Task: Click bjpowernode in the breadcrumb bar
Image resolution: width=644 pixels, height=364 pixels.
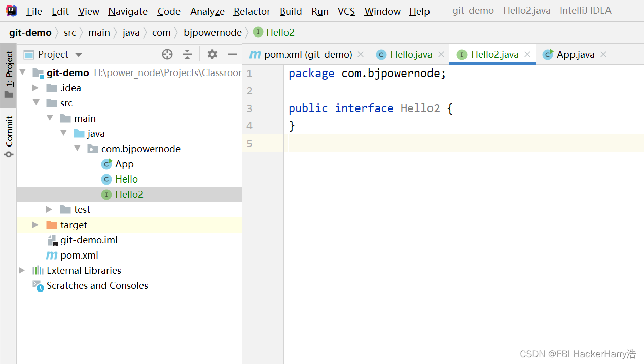Action: pyautogui.click(x=213, y=32)
